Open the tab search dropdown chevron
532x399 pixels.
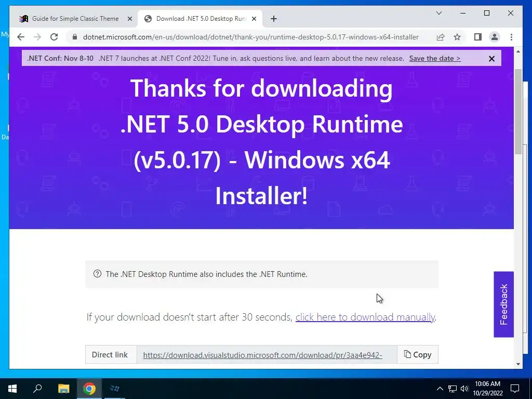pos(438,13)
